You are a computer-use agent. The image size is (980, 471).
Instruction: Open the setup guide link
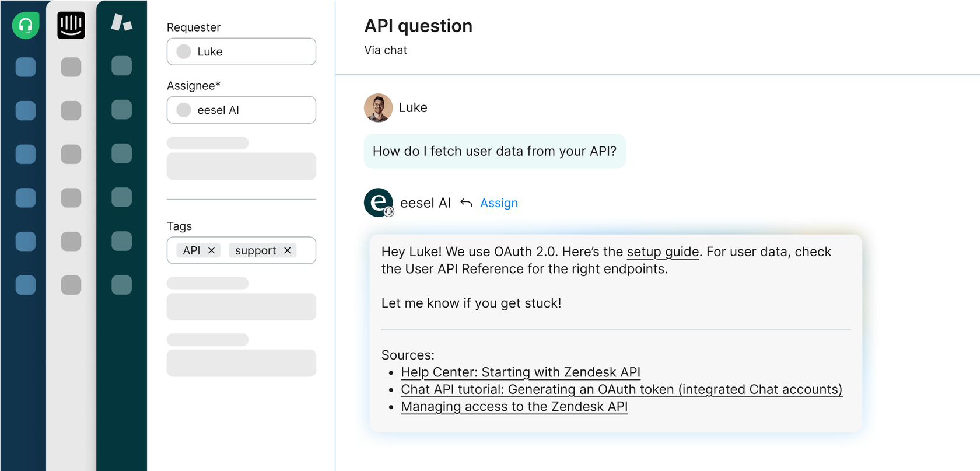(663, 252)
